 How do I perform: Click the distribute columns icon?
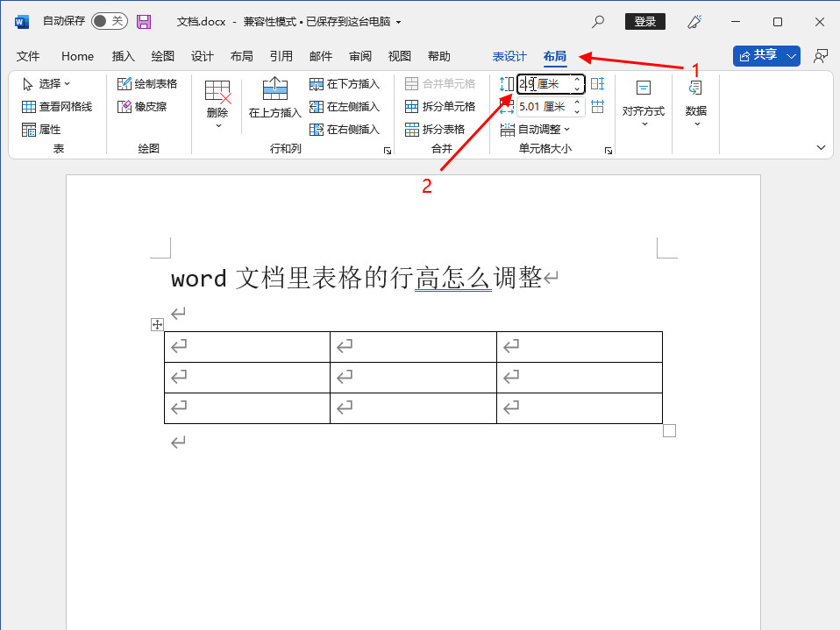(x=597, y=107)
